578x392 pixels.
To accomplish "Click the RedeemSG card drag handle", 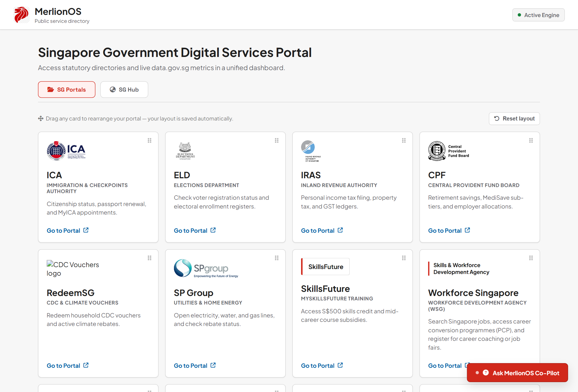I will click(149, 258).
